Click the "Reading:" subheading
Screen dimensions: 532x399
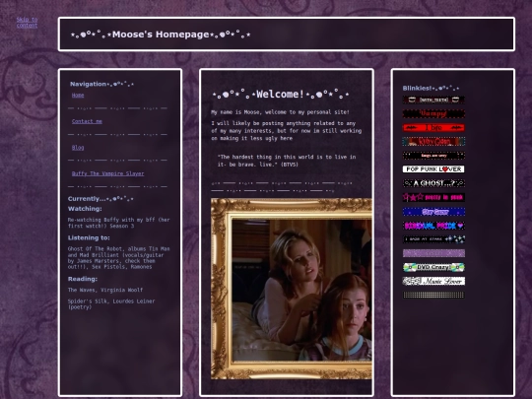83,279
